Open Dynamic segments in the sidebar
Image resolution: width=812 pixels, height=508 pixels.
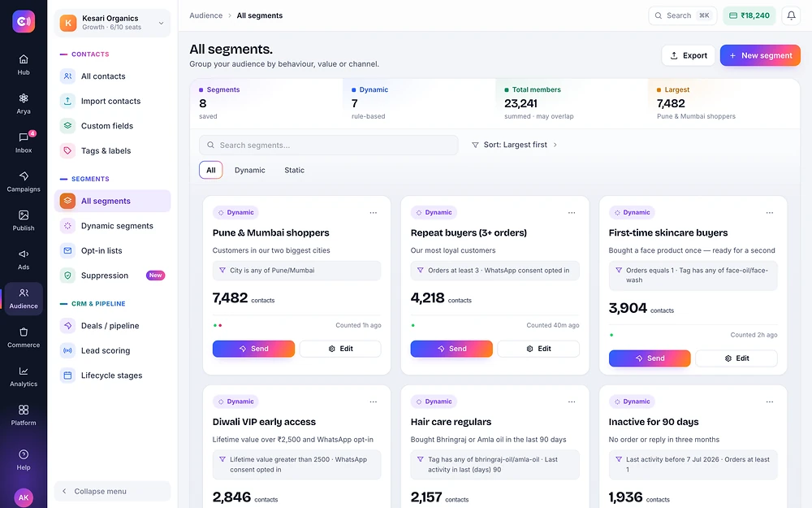coord(112,225)
